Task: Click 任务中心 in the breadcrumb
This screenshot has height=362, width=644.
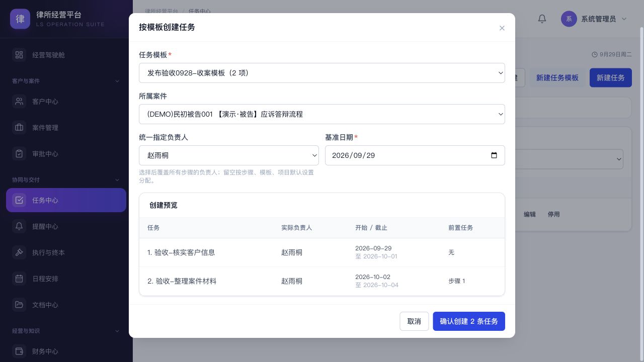Action: (200, 11)
